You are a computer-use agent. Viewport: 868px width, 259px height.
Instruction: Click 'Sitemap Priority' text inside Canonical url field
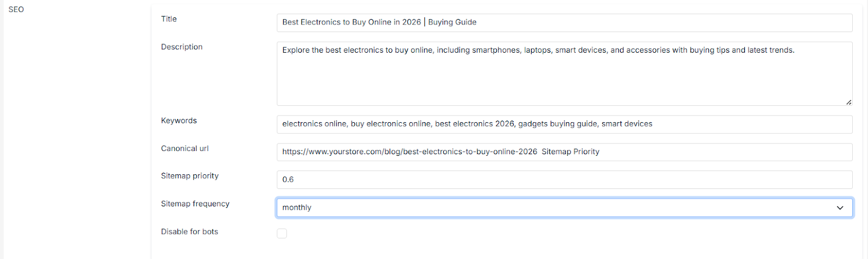click(570, 152)
